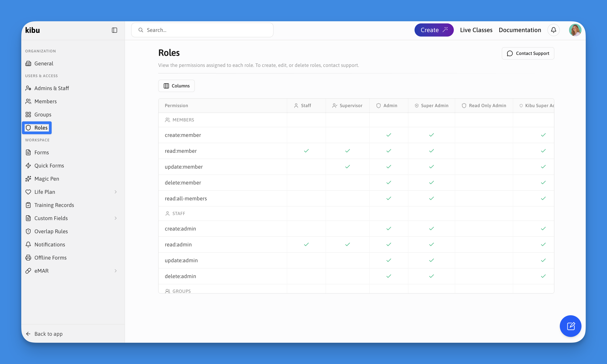This screenshot has height=364, width=607.
Task: Go to Admins & Staff
Action: point(47,88)
